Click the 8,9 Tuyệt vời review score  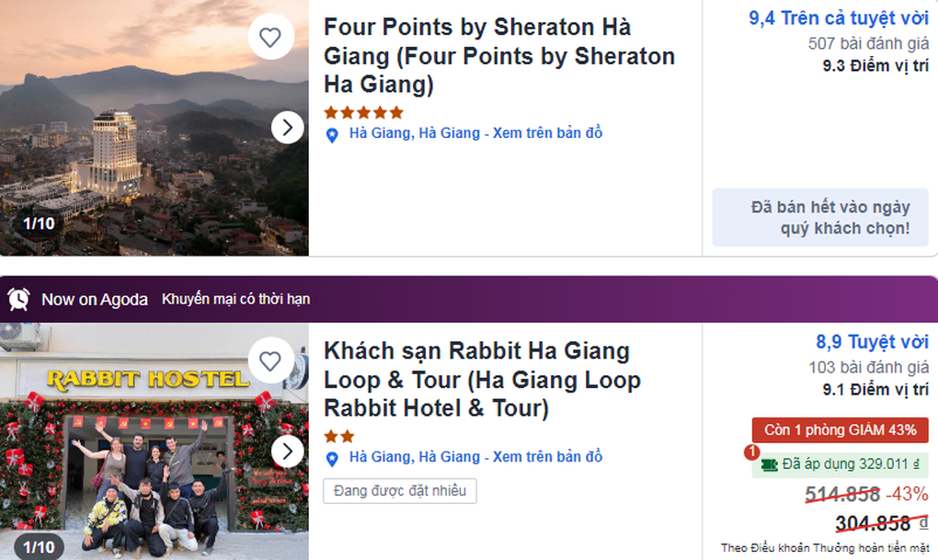pyautogui.click(x=872, y=342)
